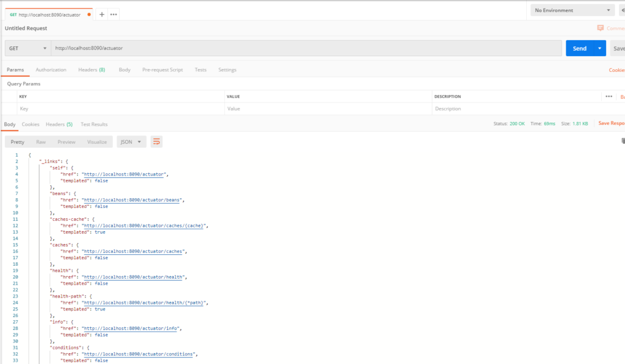Click the unsaved-changes dot on the request tab
The image size is (625, 364).
90,14
